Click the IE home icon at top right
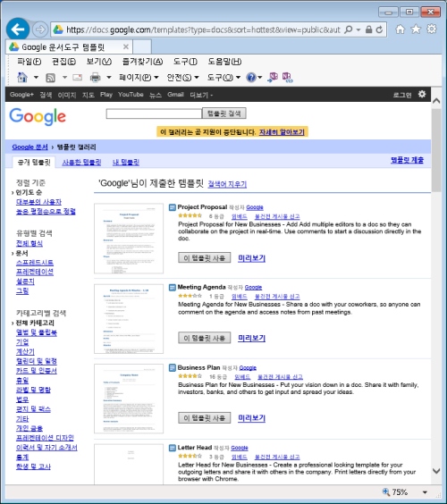 (400, 29)
